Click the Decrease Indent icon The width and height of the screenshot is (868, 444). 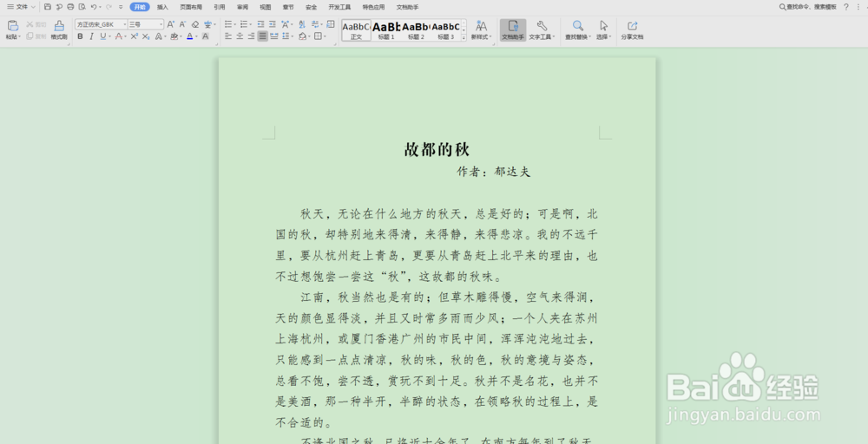click(x=260, y=24)
